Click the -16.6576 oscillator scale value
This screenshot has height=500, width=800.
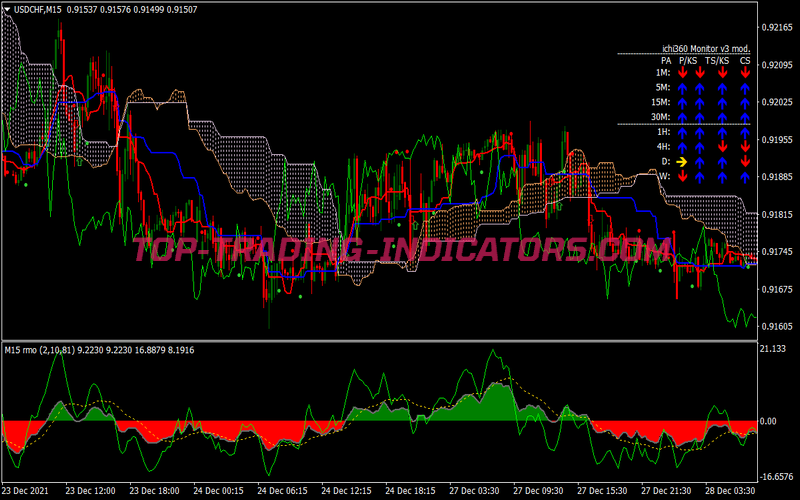point(776,478)
